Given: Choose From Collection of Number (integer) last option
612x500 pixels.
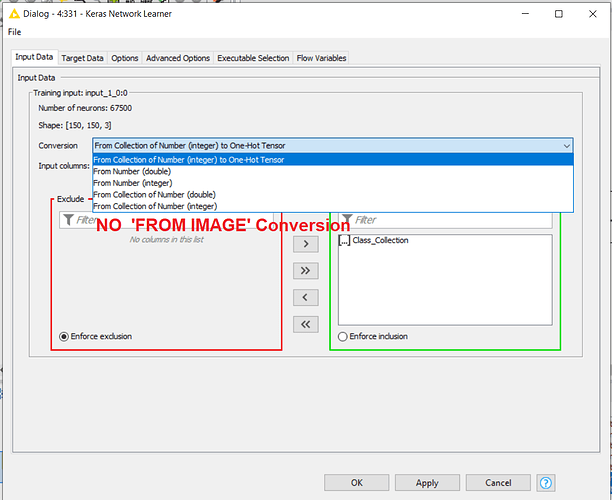Looking at the screenshot, I should pos(333,206).
